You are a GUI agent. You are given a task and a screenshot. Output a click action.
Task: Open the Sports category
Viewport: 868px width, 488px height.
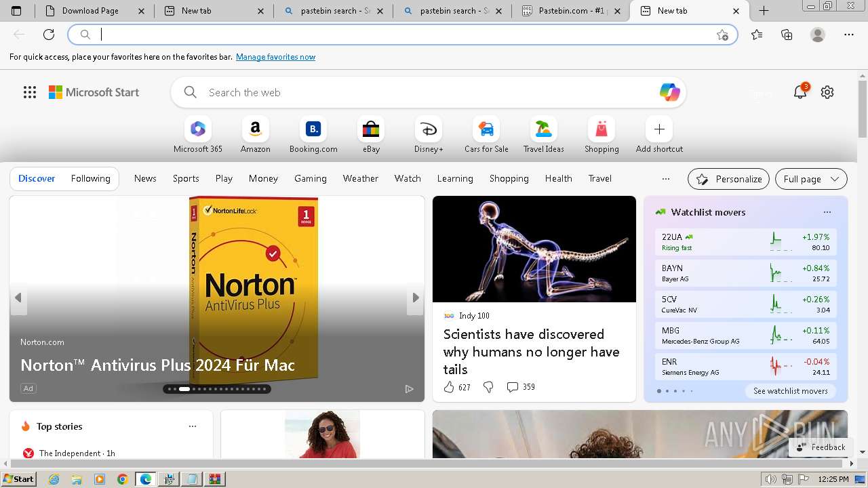[x=186, y=178]
